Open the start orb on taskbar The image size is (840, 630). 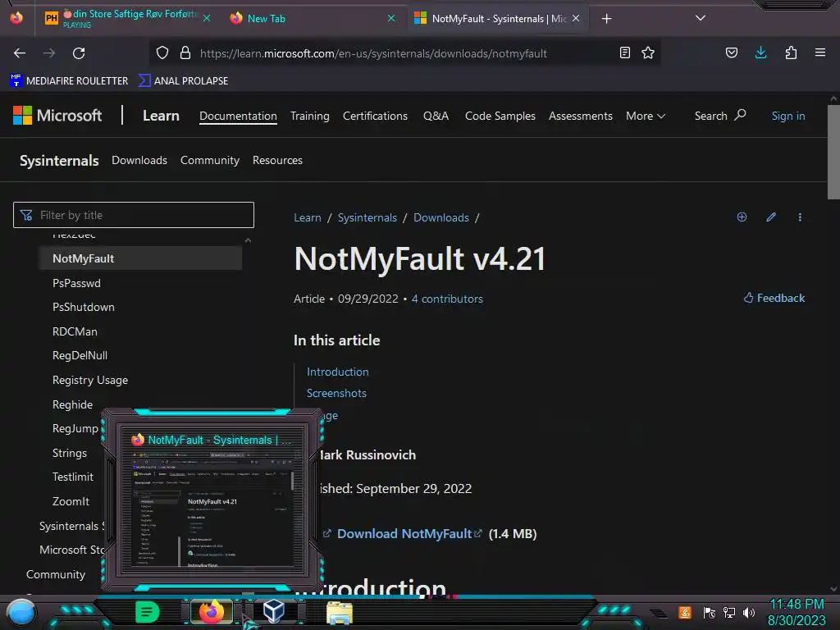pyautogui.click(x=21, y=612)
